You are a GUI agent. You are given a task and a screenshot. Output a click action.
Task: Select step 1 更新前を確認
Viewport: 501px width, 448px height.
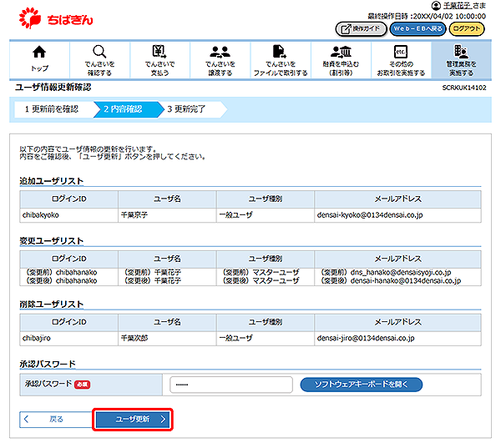pyautogui.click(x=51, y=108)
